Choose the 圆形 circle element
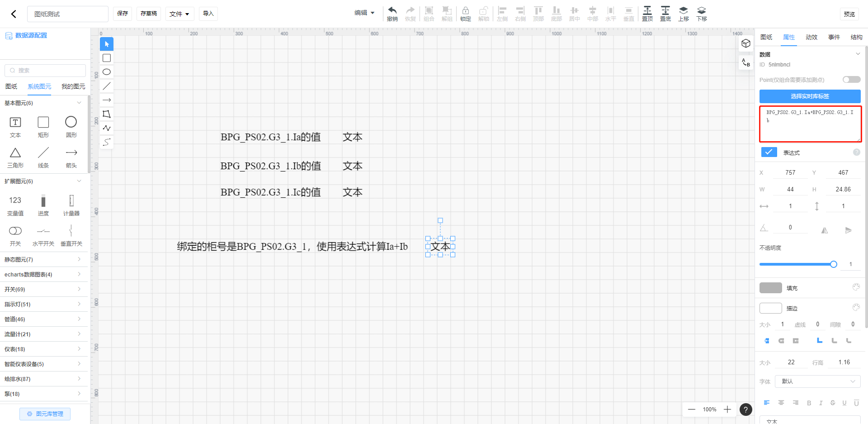The width and height of the screenshot is (868, 424). coord(71,126)
